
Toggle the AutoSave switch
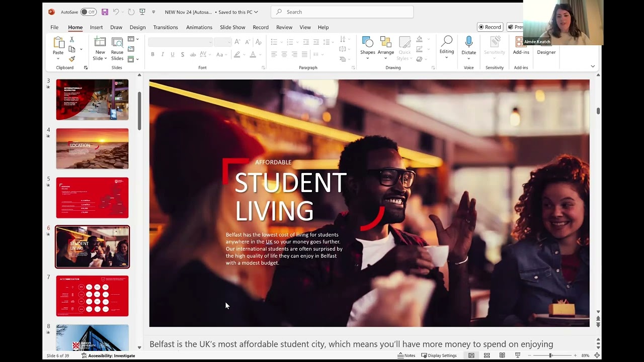pos(88,12)
